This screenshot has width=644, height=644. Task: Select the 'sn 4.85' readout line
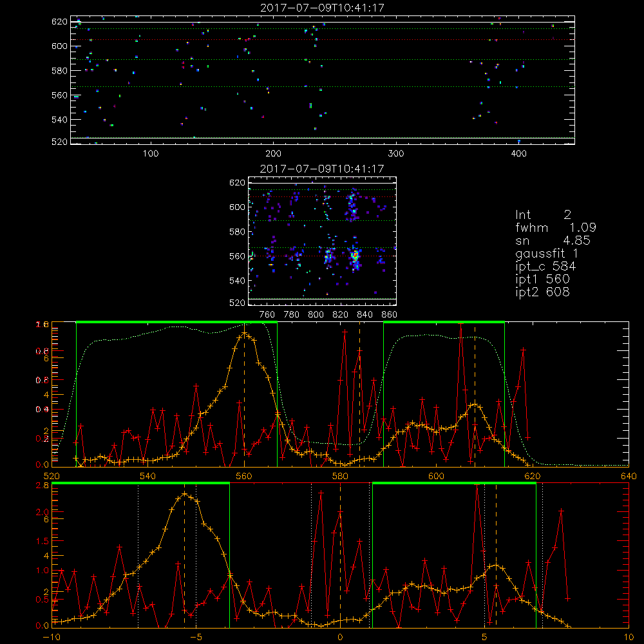[553, 241]
